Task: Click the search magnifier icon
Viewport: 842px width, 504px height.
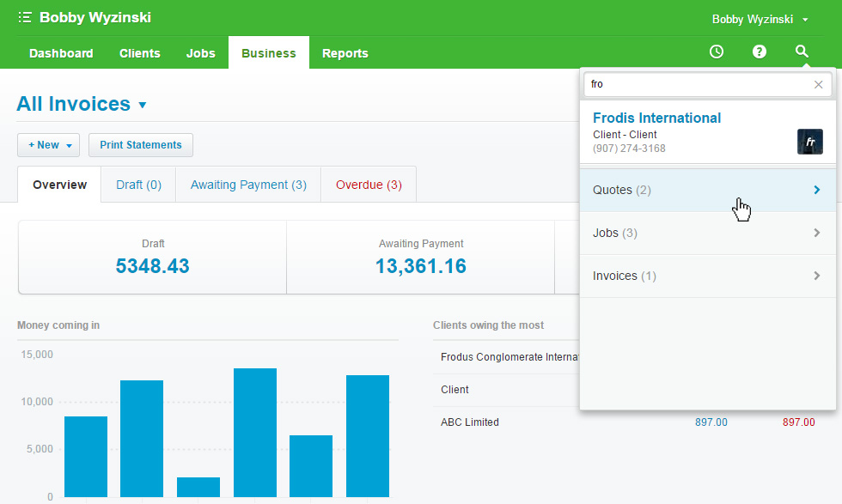Action: click(802, 52)
